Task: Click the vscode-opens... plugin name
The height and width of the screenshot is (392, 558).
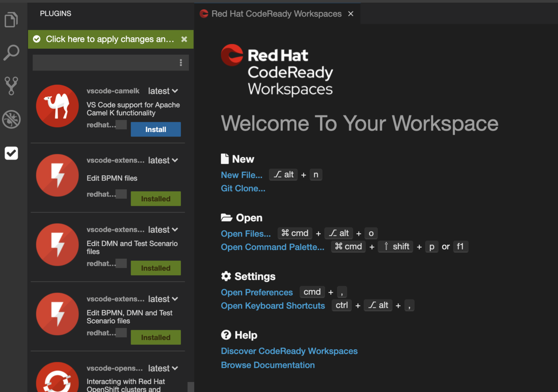Action: tap(115, 368)
